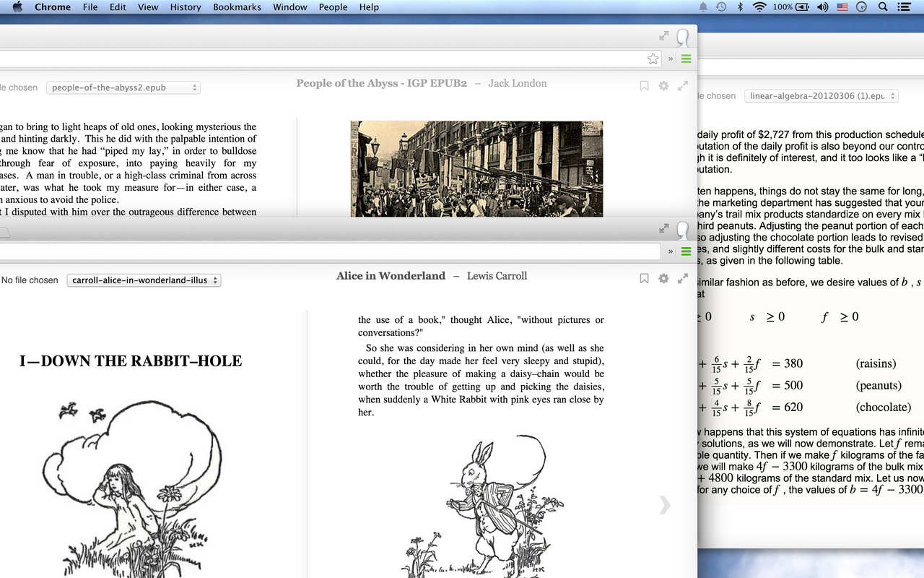Click '= 620' equation value
This screenshot has width=924, height=578.
788,407
